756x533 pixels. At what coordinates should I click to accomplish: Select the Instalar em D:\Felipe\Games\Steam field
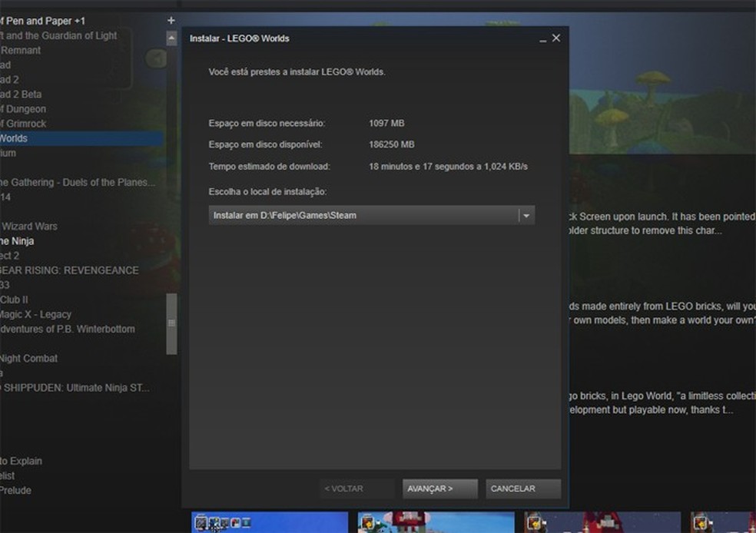pos(372,215)
